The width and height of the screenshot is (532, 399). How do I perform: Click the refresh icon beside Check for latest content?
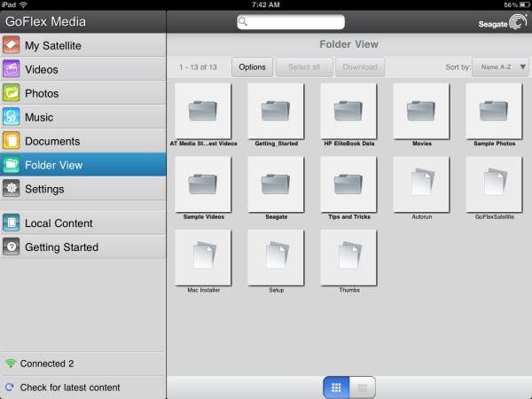tap(10, 387)
